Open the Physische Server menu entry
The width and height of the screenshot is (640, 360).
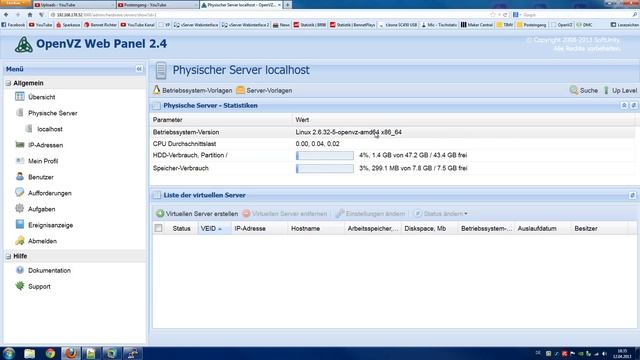tap(53, 113)
